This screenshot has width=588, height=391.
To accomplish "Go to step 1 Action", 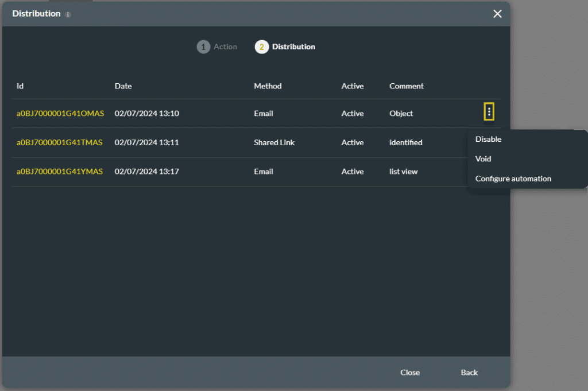I will [x=217, y=47].
